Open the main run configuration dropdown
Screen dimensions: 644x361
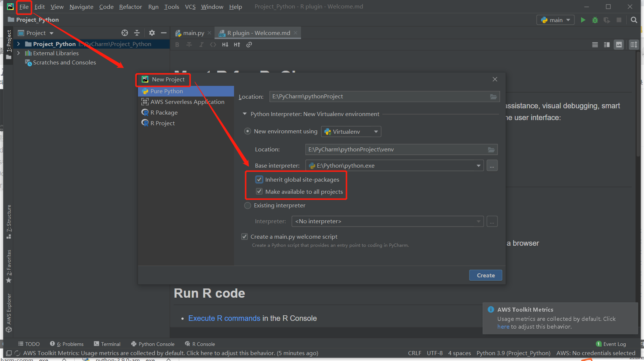pyautogui.click(x=556, y=20)
